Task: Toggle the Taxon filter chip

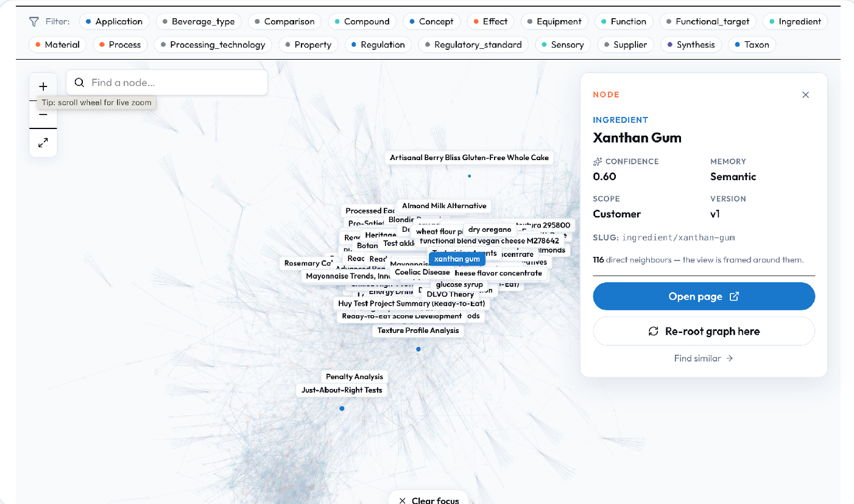Action: tap(752, 44)
